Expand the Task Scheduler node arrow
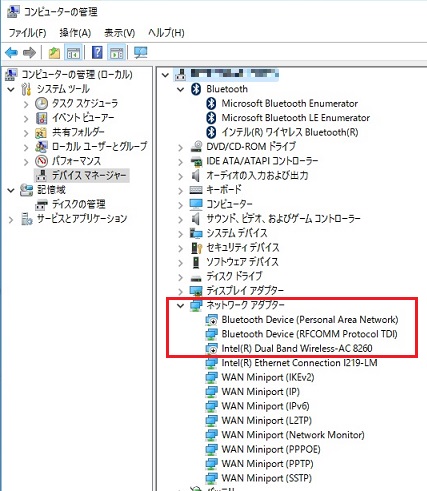The image size is (427, 491). click(26, 104)
